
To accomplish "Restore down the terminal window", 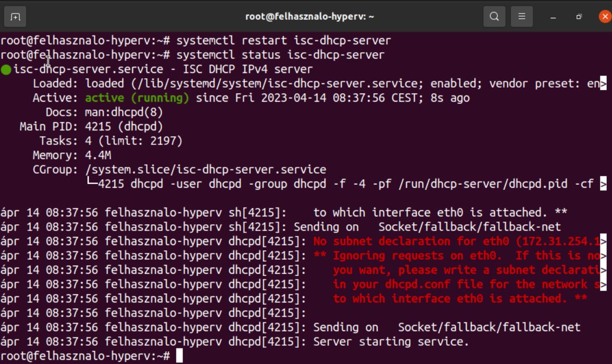I will point(579,17).
